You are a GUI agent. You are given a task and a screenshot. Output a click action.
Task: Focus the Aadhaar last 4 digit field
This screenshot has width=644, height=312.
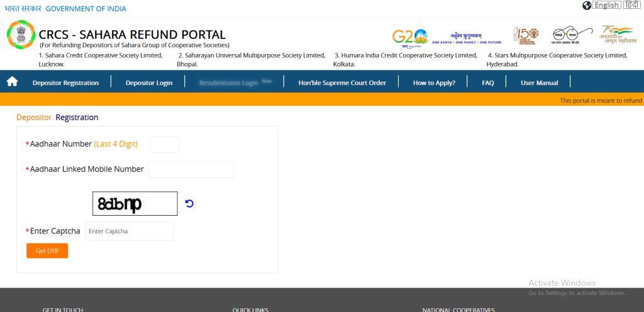[x=165, y=144]
